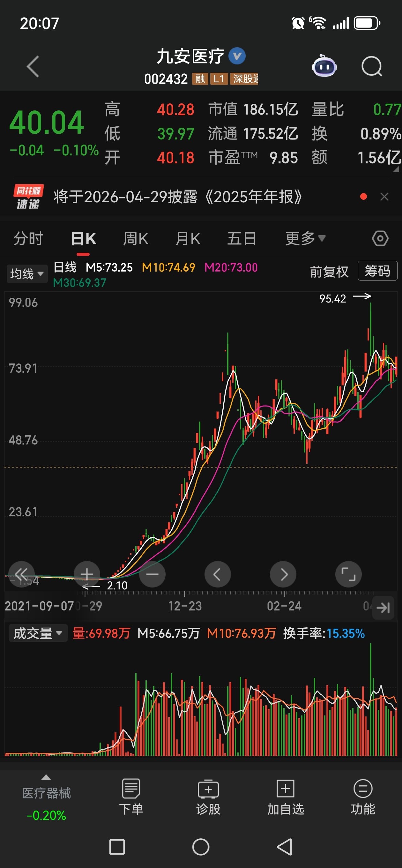
Task: Tap M20:73.00 moving average label
Action: 231,267
